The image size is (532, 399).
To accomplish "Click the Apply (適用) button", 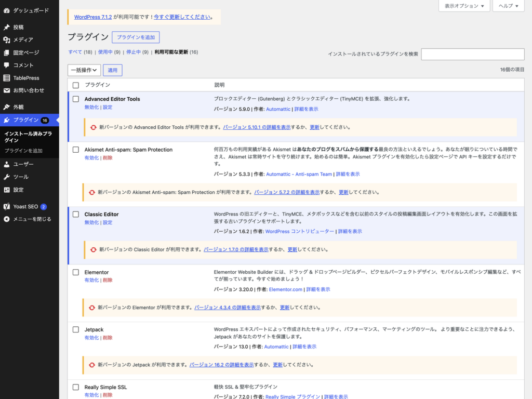I will coord(113,70).
